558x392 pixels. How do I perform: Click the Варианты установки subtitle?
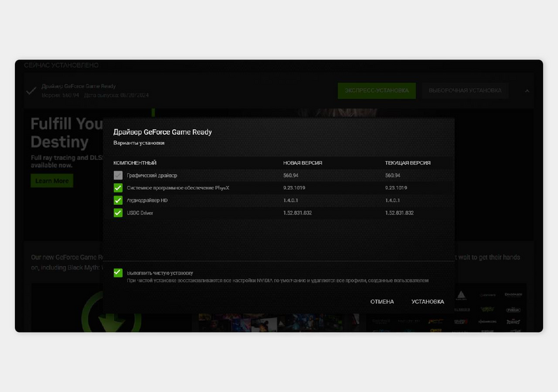point(139,143)
